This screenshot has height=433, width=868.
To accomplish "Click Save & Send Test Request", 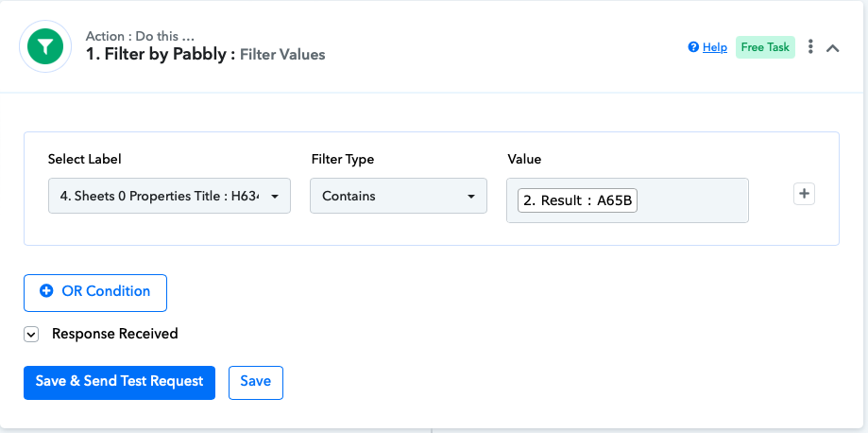I will tap(119, 383).
